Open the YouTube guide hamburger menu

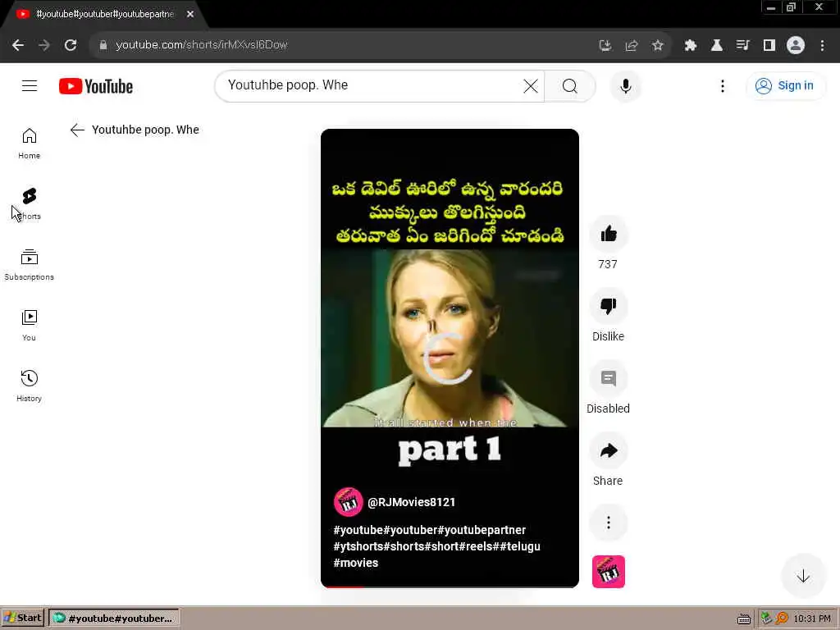pyautogui.click(x=30, y=85)
